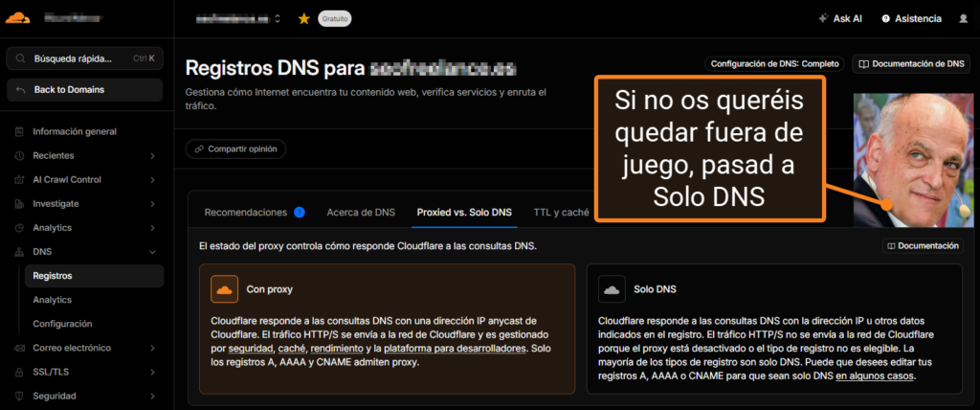This screenshot has height=410, width=980.
Task: Switch to the Acerca de DNS tab
Action: coord(361,213)
